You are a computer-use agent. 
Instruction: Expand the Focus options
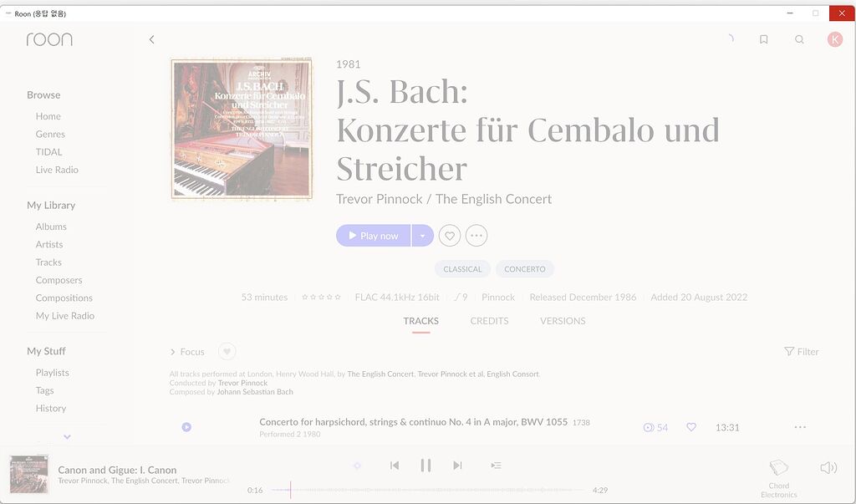click(187, 352)
